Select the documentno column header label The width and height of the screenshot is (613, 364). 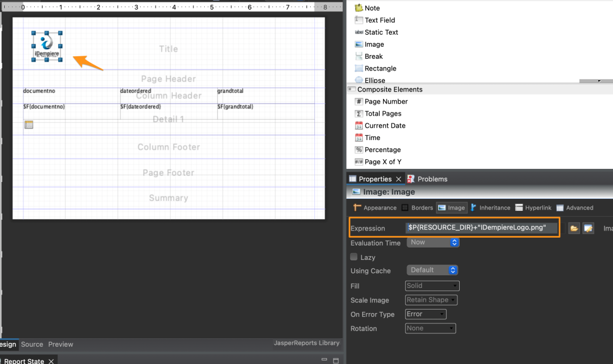39,91
